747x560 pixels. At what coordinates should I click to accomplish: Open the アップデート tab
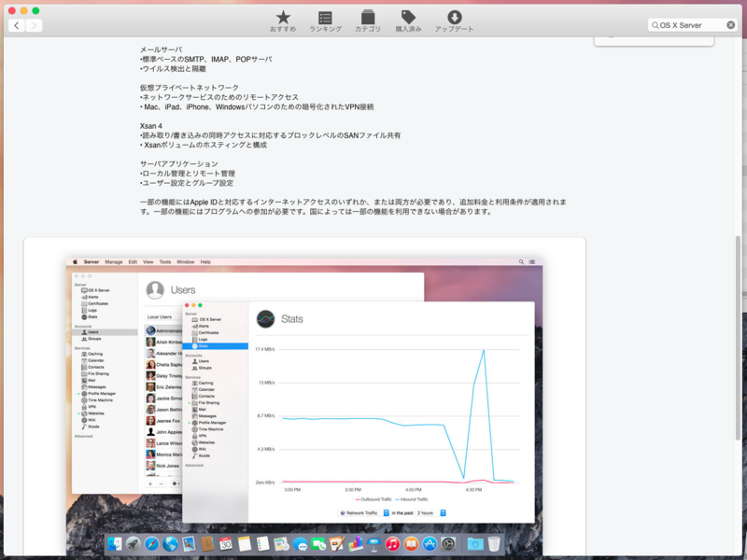(454, 21)
